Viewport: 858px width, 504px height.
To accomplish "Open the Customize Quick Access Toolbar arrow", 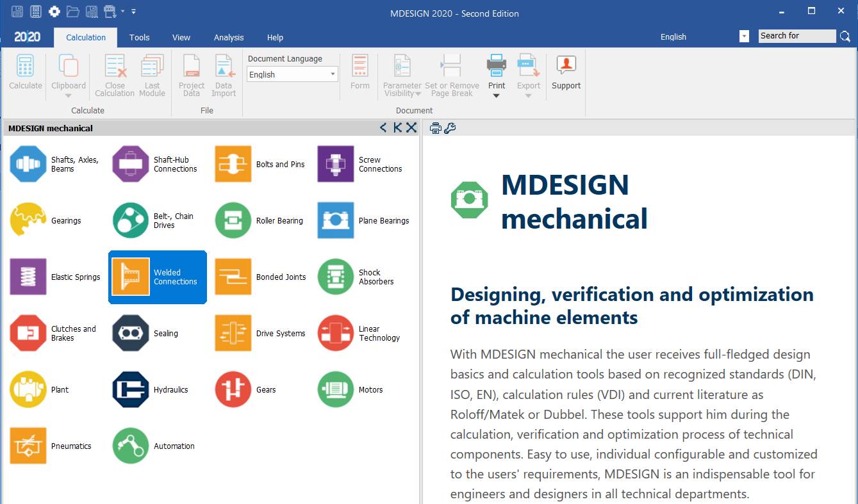I will pos(133,12).
